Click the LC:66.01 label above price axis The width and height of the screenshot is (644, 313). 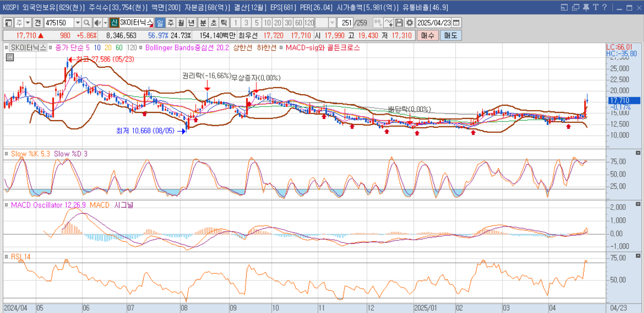619,47
